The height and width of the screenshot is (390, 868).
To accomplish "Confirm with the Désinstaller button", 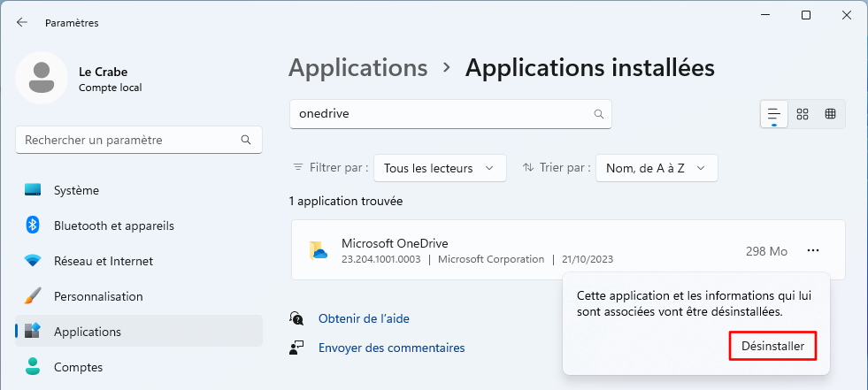I will 772,347.
